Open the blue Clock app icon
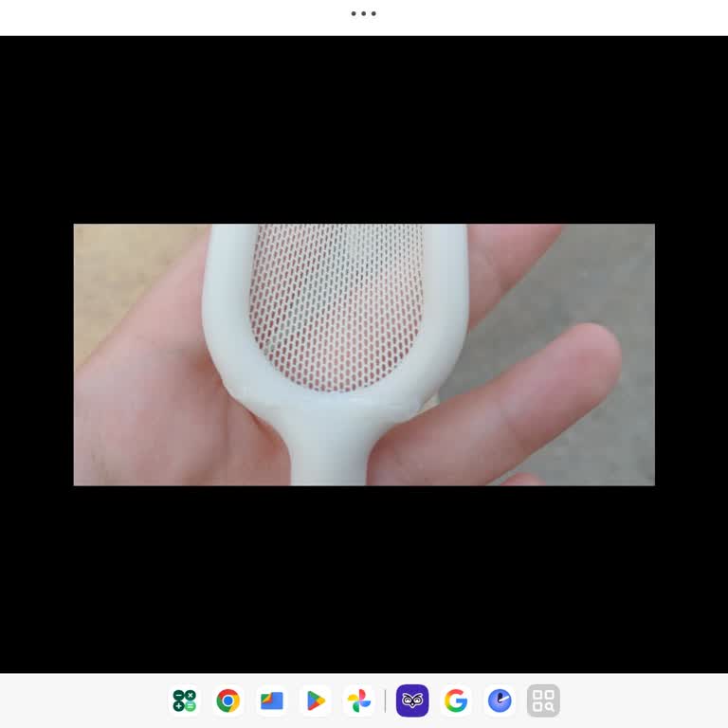The image size is (728, 728). (x=500, y=701)
